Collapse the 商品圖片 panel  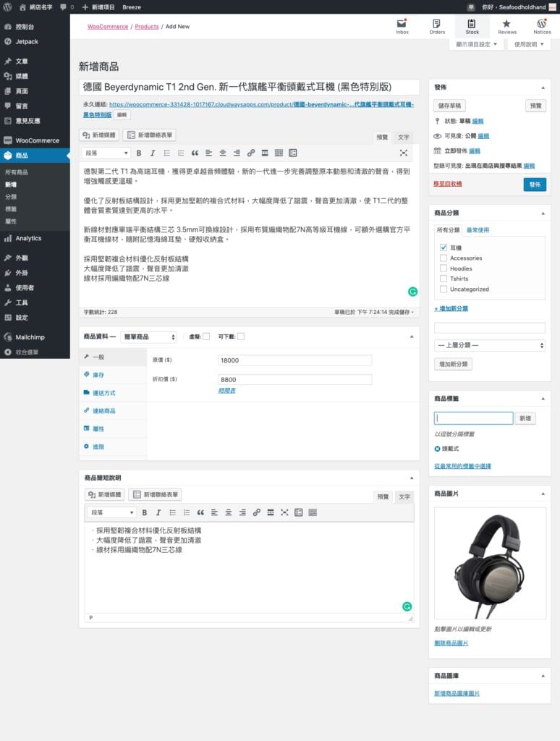[543, 494]
